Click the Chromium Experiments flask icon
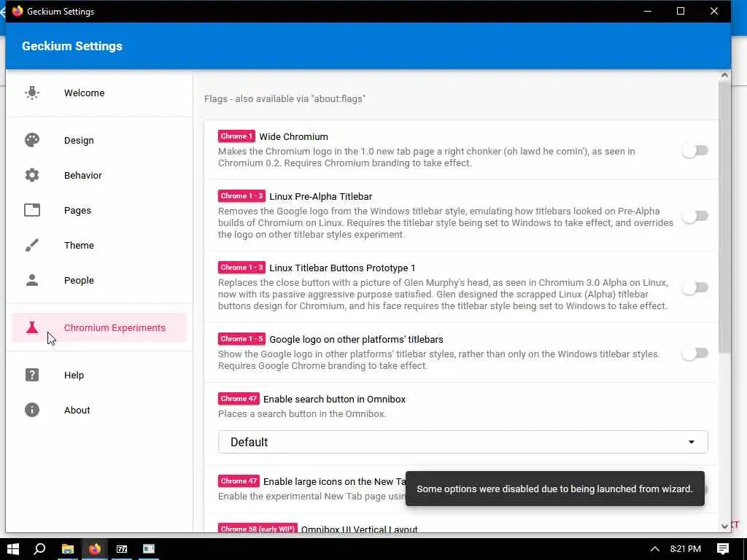 tap(32, 327)
